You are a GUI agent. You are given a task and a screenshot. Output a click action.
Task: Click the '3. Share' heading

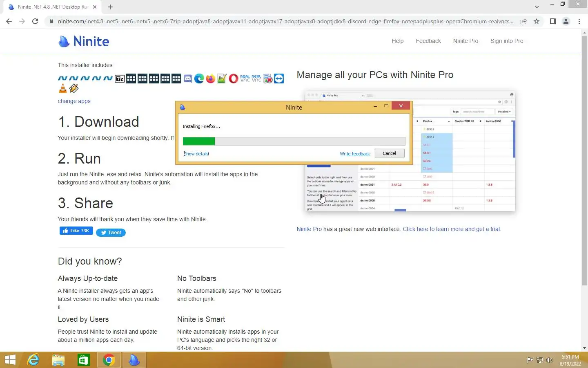coord(85,203)
